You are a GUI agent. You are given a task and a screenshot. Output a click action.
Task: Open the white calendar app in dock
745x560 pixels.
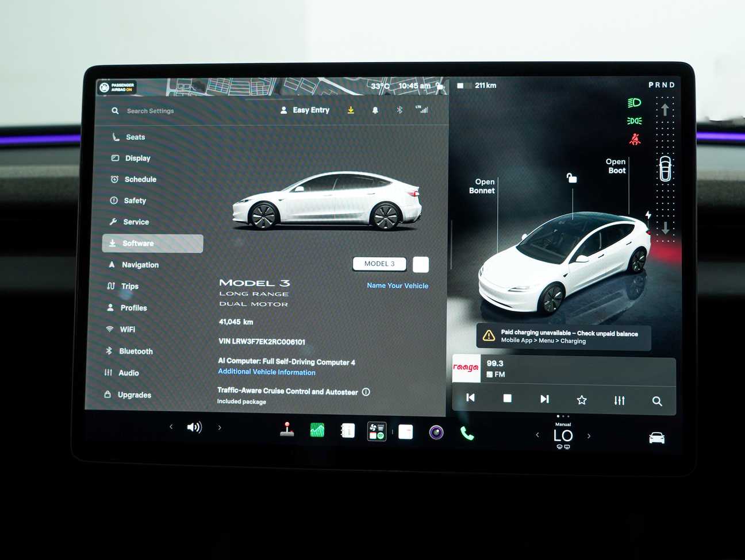coord(406,431)
